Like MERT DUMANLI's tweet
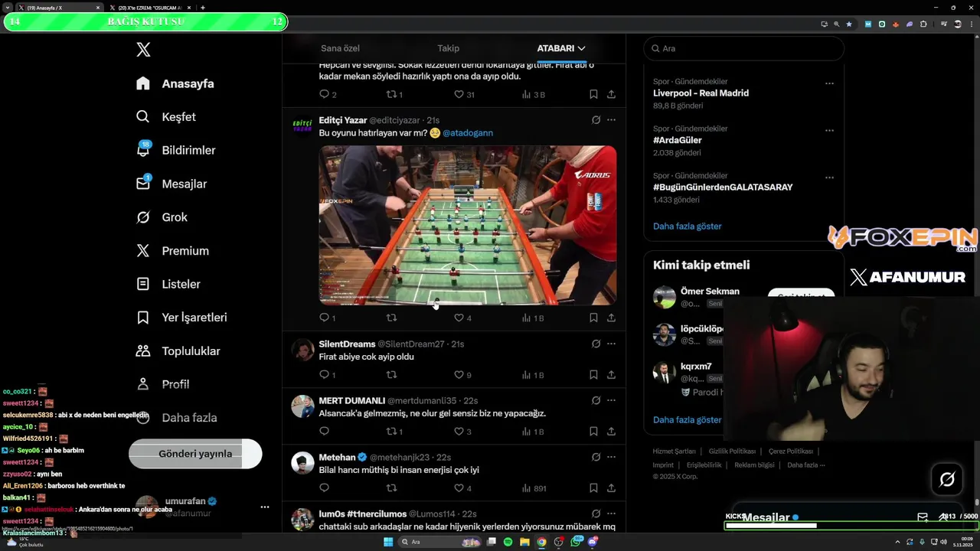The image size is (980, 551). pos(459,432)
